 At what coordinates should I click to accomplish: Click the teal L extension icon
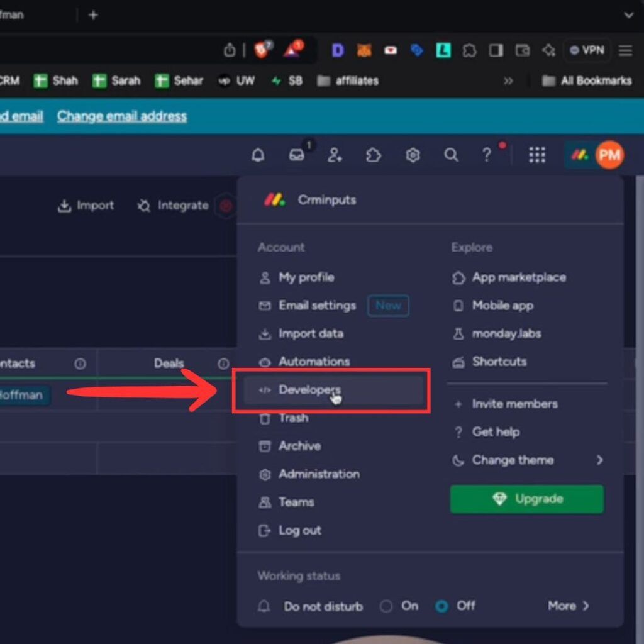(443, 50)
